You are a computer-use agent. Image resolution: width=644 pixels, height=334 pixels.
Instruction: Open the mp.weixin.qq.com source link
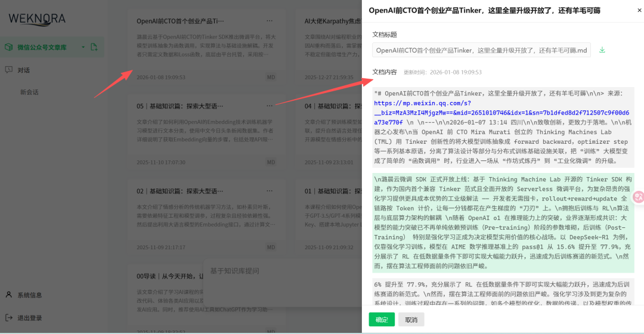pyautogui.click(x=501, y=113)
